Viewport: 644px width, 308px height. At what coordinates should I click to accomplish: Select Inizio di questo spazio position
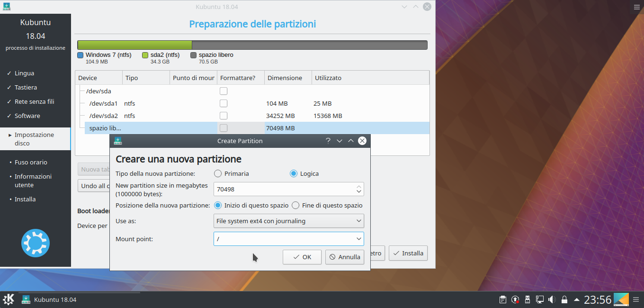click(x=251, y=205)
